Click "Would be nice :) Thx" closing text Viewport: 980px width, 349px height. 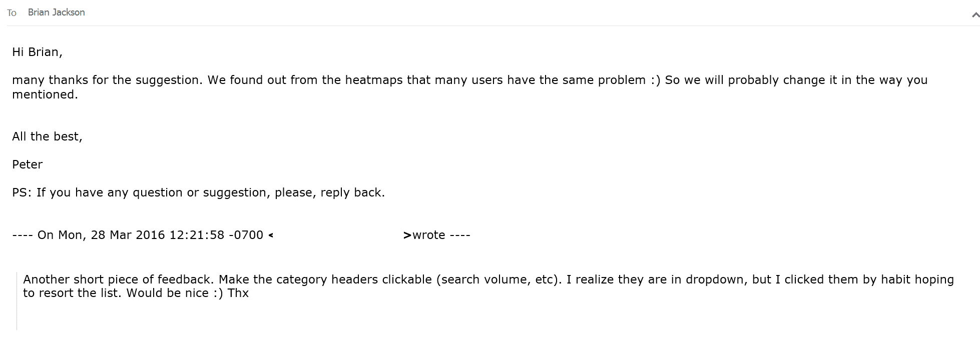(x=187, y=293)
